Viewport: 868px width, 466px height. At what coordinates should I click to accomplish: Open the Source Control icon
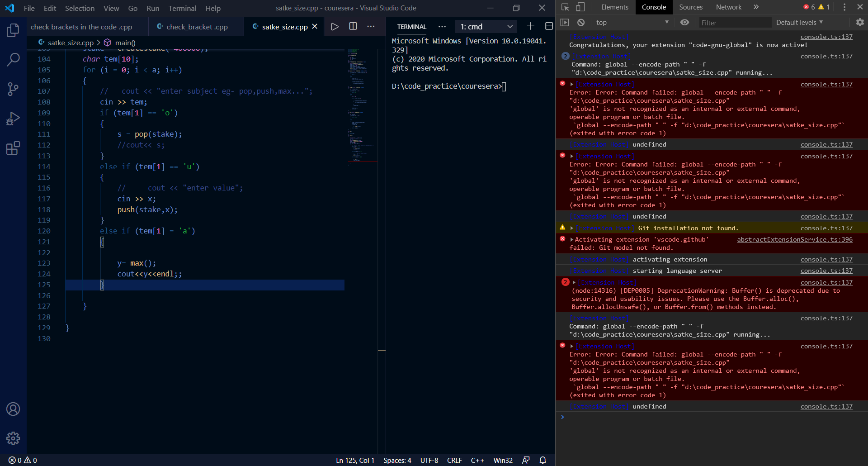point(13,89)
